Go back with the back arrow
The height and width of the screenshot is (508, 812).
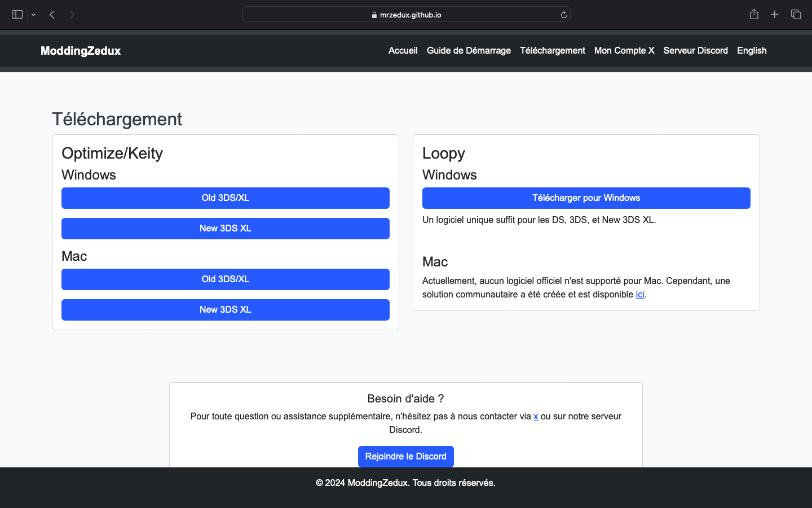pyautogui.click(x=52, y=15)
